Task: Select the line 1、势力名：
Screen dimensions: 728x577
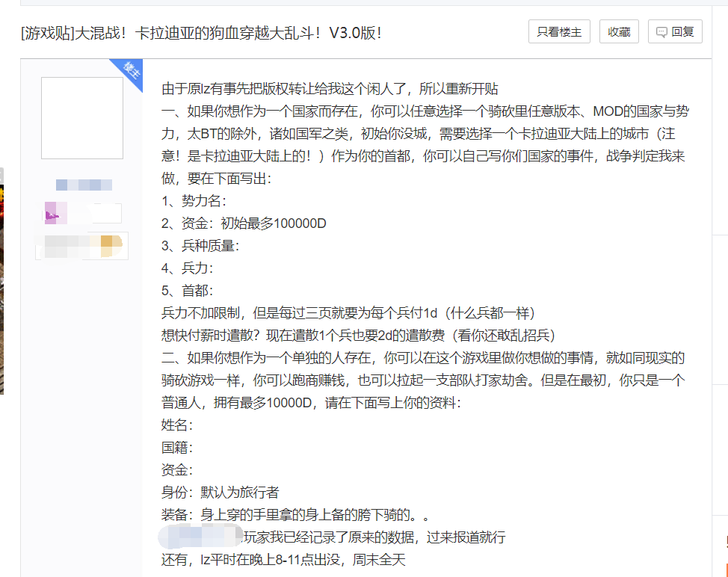Action: [x=194, y=201]
